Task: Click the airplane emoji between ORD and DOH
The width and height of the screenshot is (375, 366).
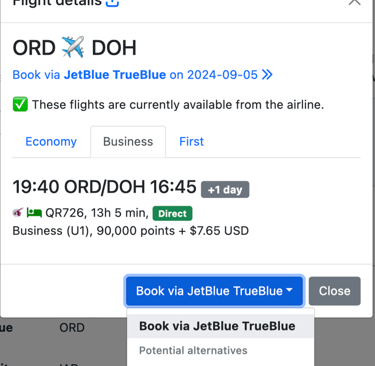Action: [x=73, y=47]
